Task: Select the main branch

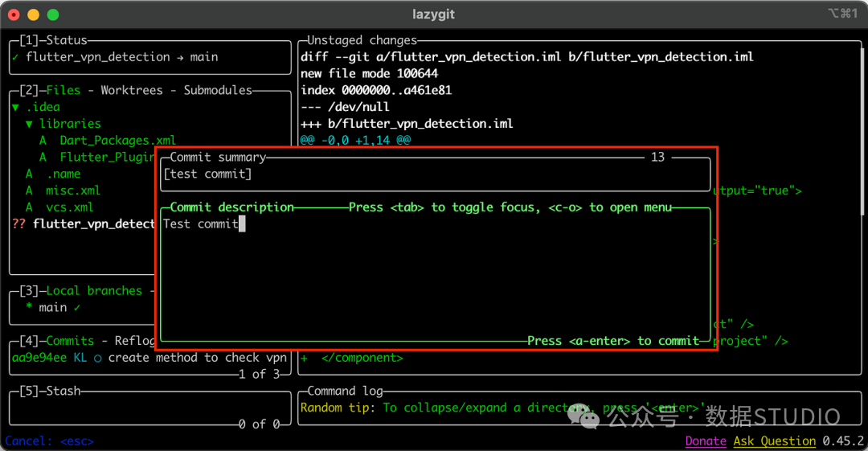Action: point(52,307)
